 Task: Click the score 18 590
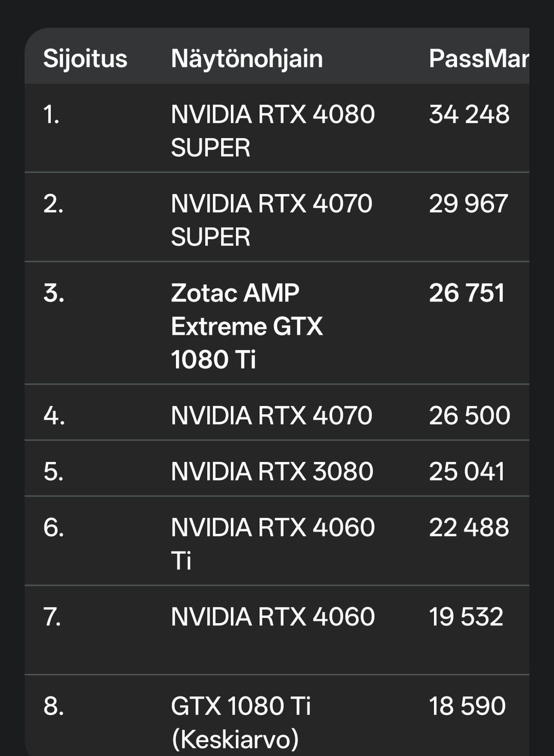(x=467, y=706)
